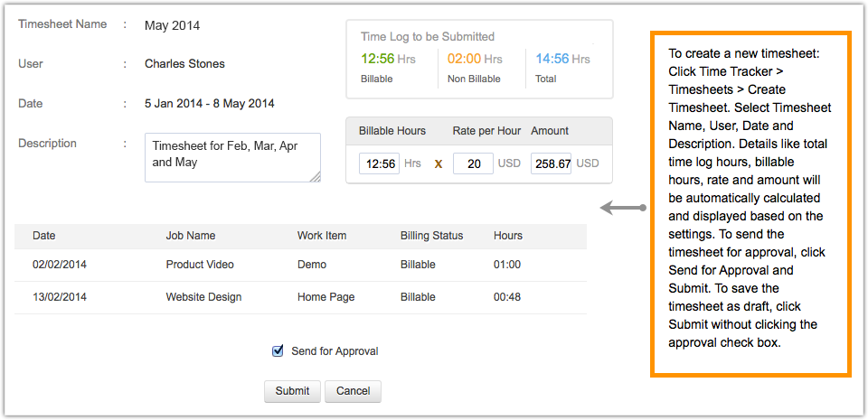Image resolution: width=868 pixels, height=420 pixels.
Task: Check the Send for Approval checkbox
Action: coord(278,351)
